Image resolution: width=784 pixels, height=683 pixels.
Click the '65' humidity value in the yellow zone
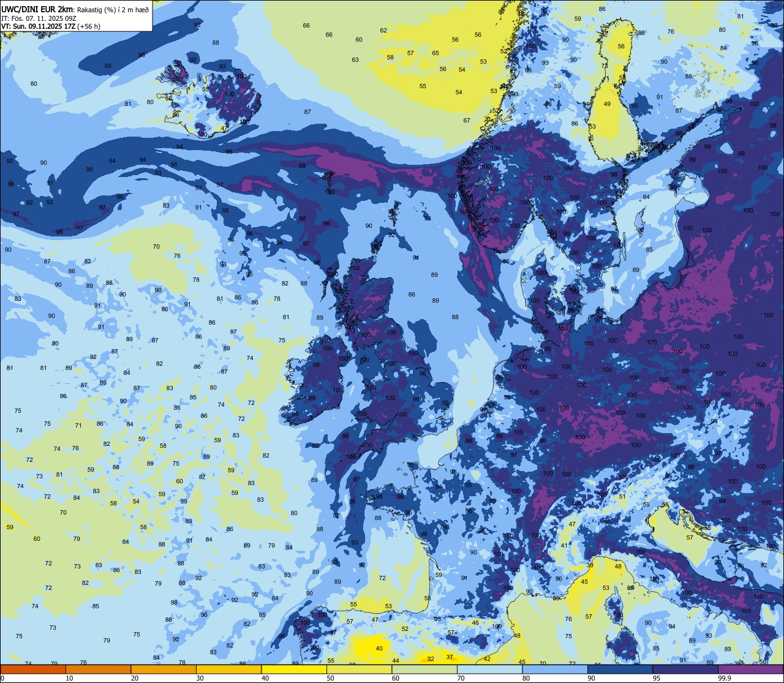coord(435,53)
